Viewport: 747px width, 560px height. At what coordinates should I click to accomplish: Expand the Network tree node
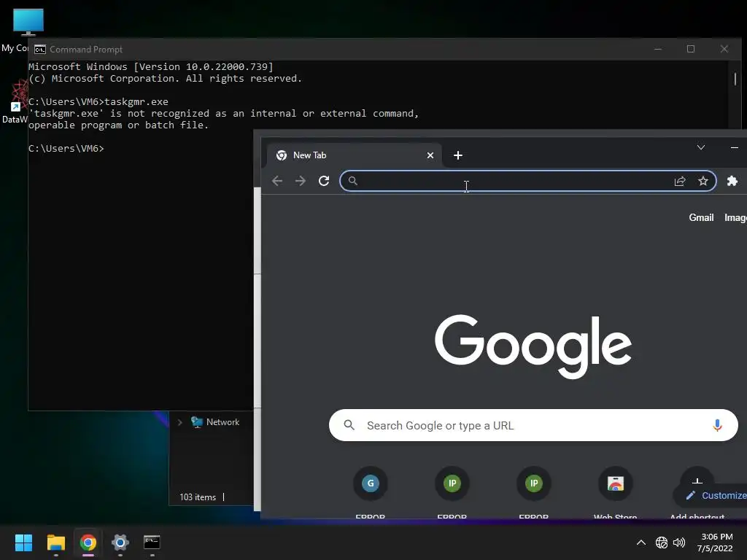click(x=179, y=422)
